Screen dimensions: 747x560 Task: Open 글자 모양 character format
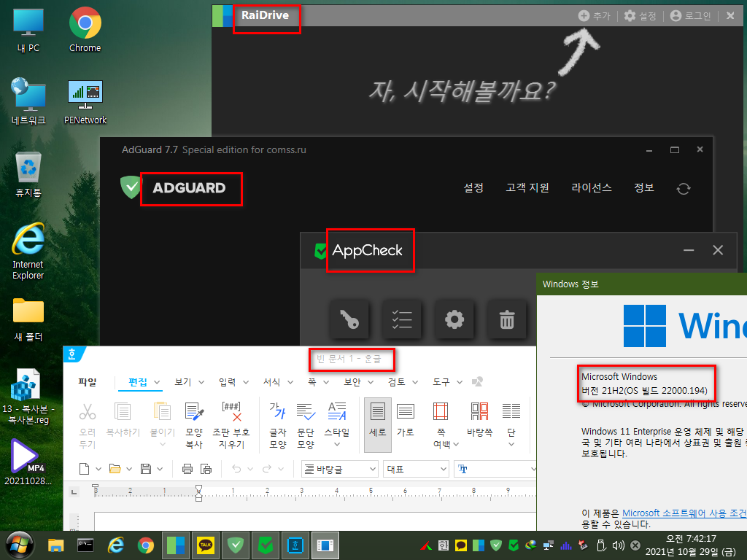pos(278,425)
